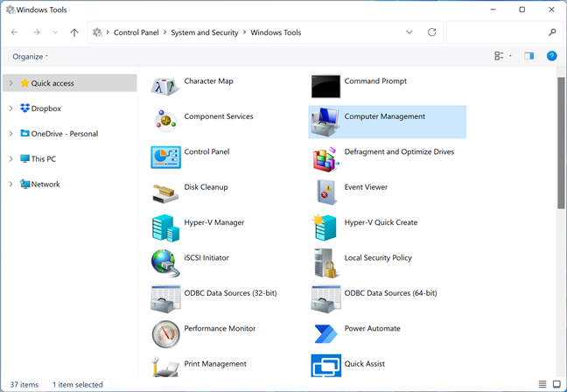Click the search magnifier icon
This screenshot has height=392, width=567.
[552, 32]
